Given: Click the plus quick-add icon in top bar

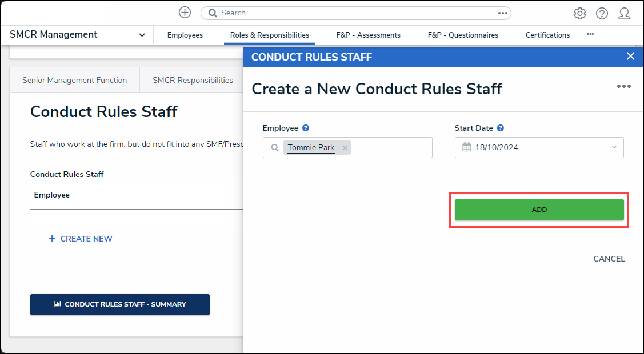Looking at the screenshot, I should (185, 13).
